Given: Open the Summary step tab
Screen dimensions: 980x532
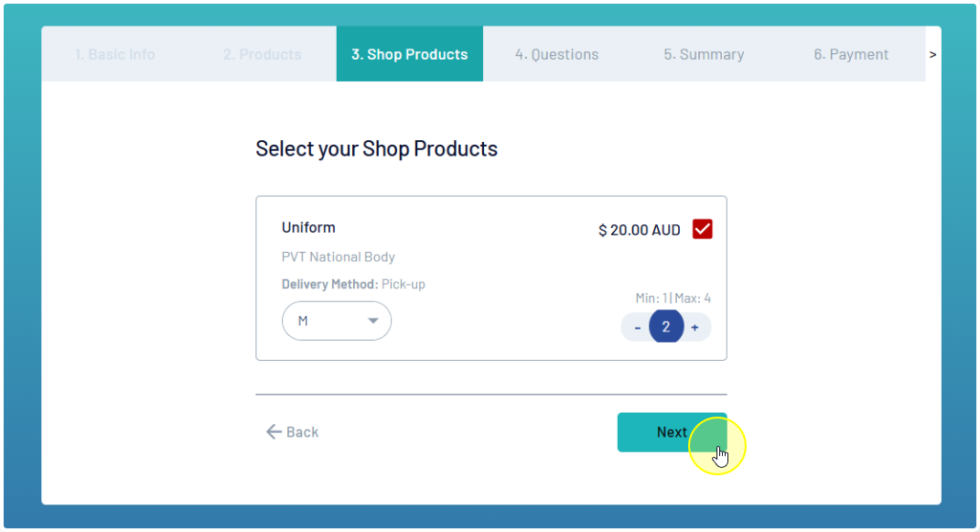Looking at the screenshot, I should pos(704,54).
